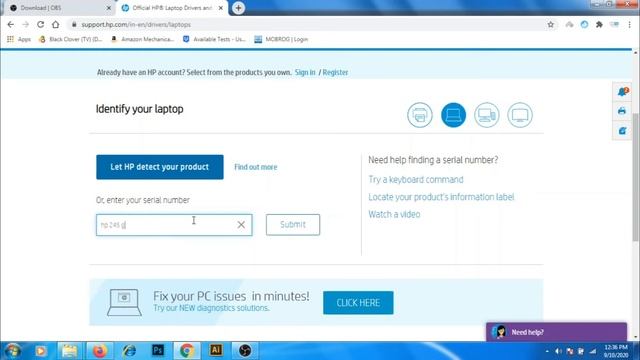This screenshot has width=640, height=360.
Task: Bookmark this page with the star
Action: (551, 24)
